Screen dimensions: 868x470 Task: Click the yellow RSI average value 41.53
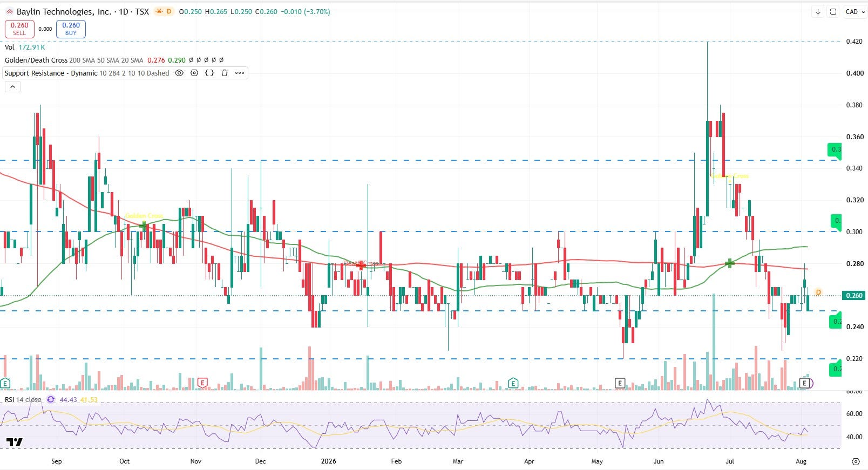tap(89, 399)
